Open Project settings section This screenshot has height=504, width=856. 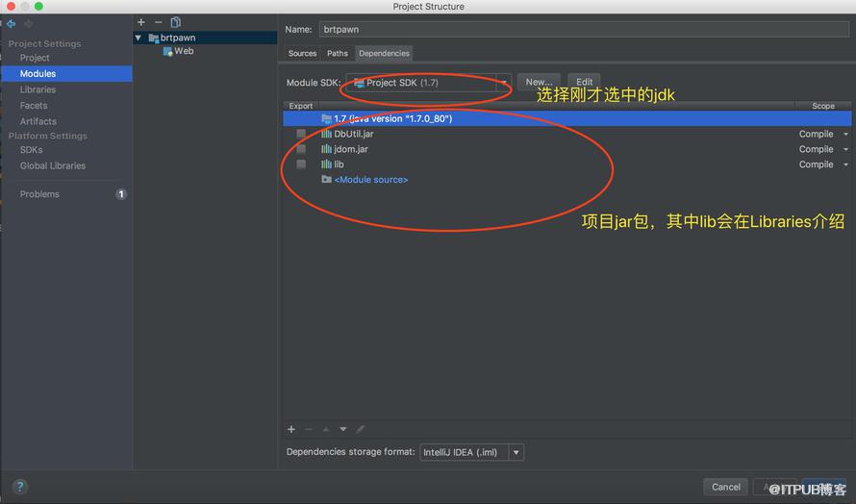pyautogui.click(x=35, y=58)
